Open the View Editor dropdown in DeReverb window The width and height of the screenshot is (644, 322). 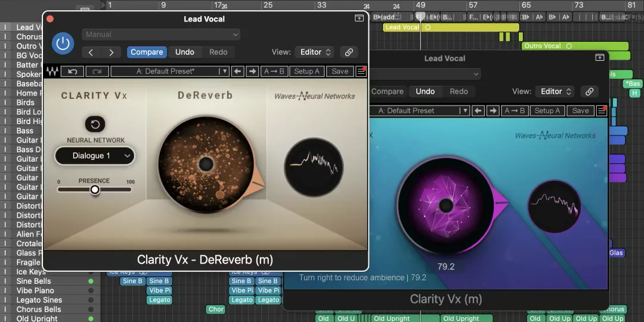click(x=314, y=52)
